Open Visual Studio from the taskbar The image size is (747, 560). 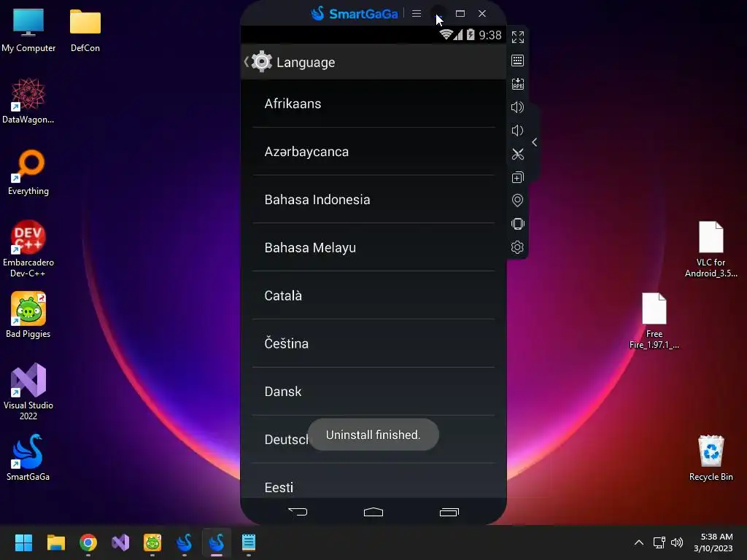(x=120, y=542)
